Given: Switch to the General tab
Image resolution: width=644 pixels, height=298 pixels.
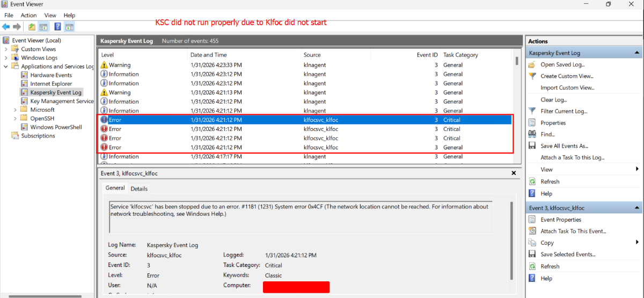Looking at the screenshot, I should (115, 188).
